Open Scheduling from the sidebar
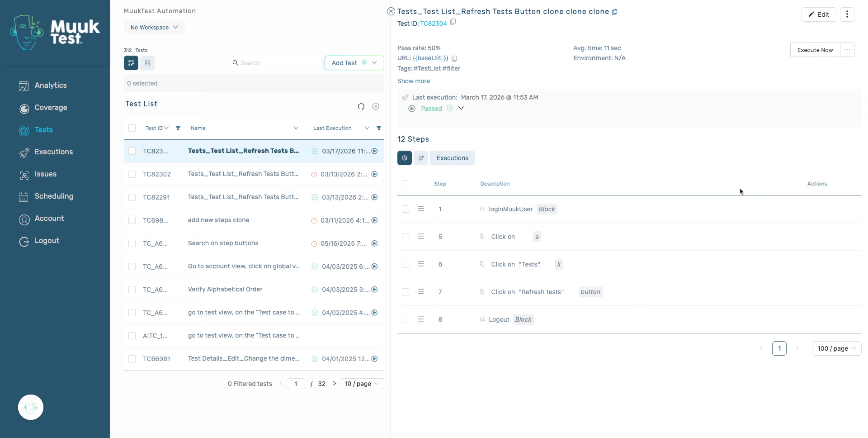This screenshot has width=868, height=438. pyautogui.click(x=46, y=196)
